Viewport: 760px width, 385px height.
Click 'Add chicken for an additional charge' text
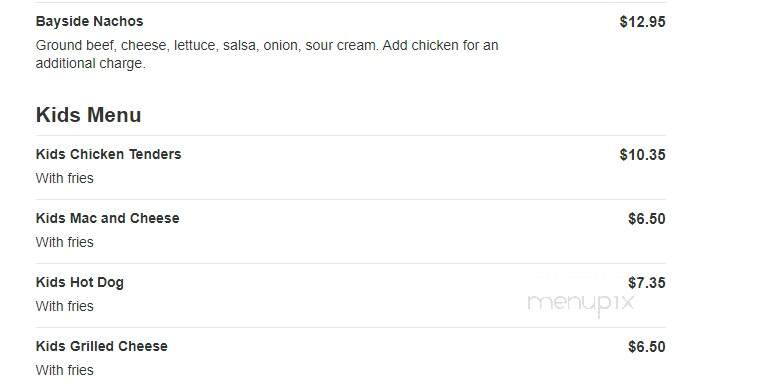tap(267, 54)
